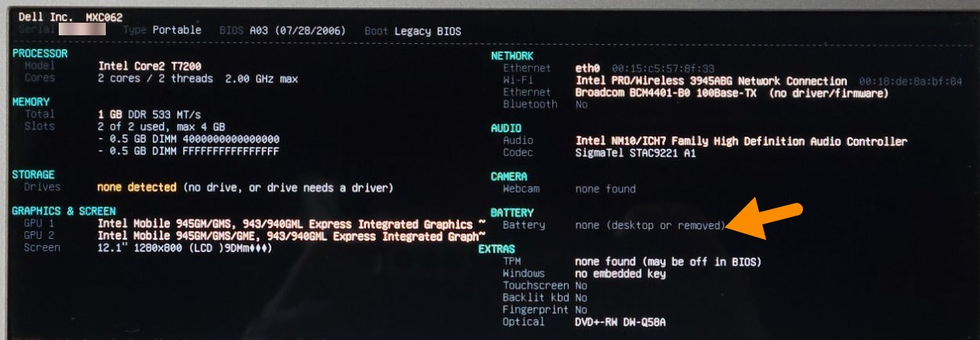The height and width of the screenshot is (340, 980).
Task: Click the BIOS A03 (07/28/2006) value
Action: pos(299,31)
